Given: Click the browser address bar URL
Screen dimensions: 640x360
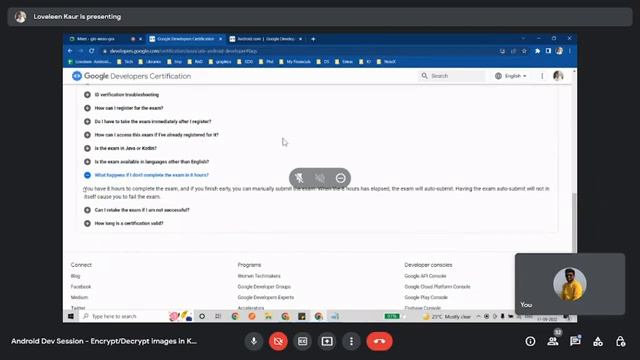Looking at the screenshot, I should tap(183, 51).
